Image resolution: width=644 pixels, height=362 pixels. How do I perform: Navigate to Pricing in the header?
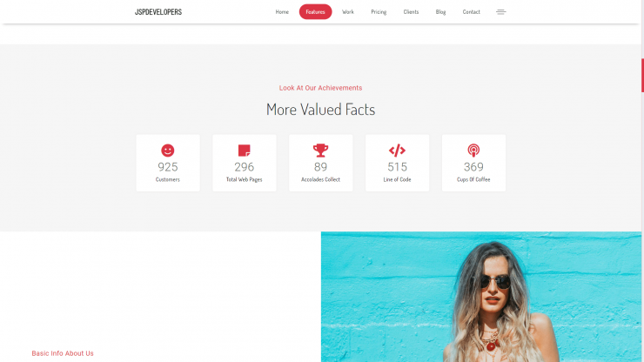click(x=379, y=12)
